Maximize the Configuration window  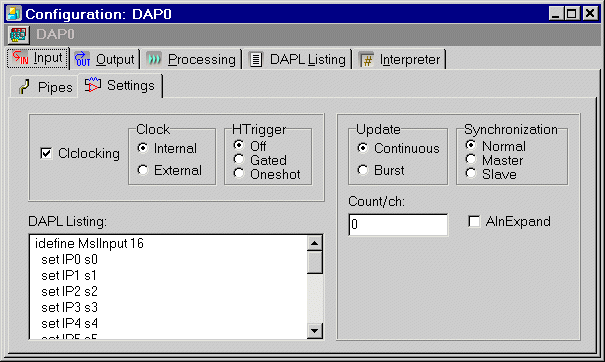[x=571, y=14]
